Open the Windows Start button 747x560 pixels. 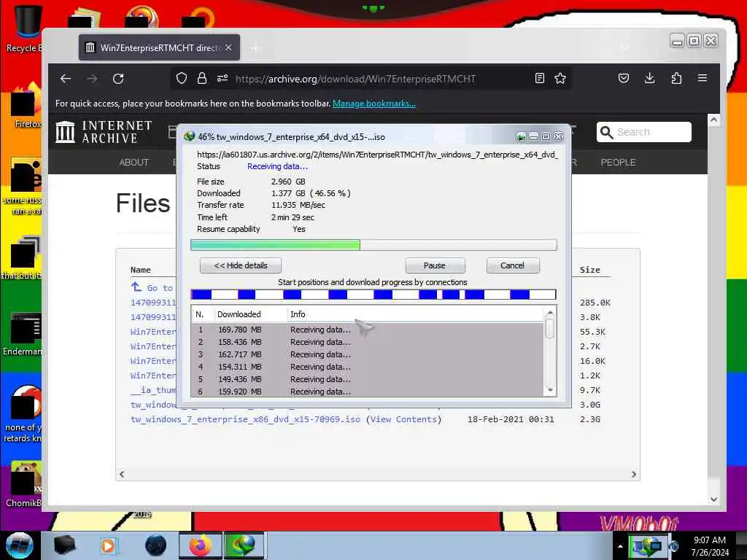[x=20, y=545]
